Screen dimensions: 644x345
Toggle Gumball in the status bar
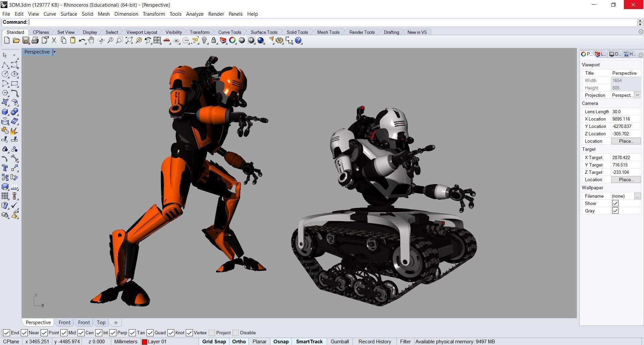[x=340, y=342]
